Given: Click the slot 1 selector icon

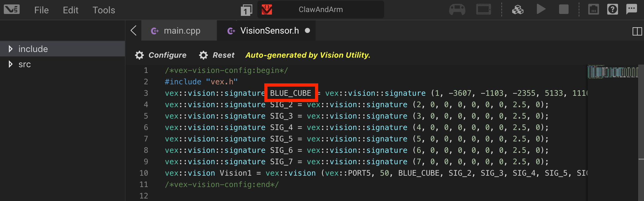Looking at the screenshot, I should coord(246,10).
